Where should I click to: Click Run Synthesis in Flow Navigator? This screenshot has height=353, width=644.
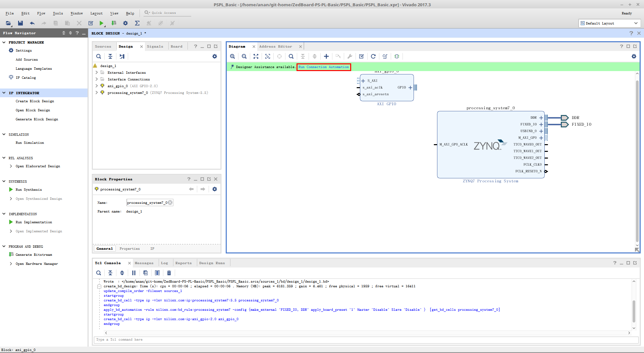tap(29, 190)
